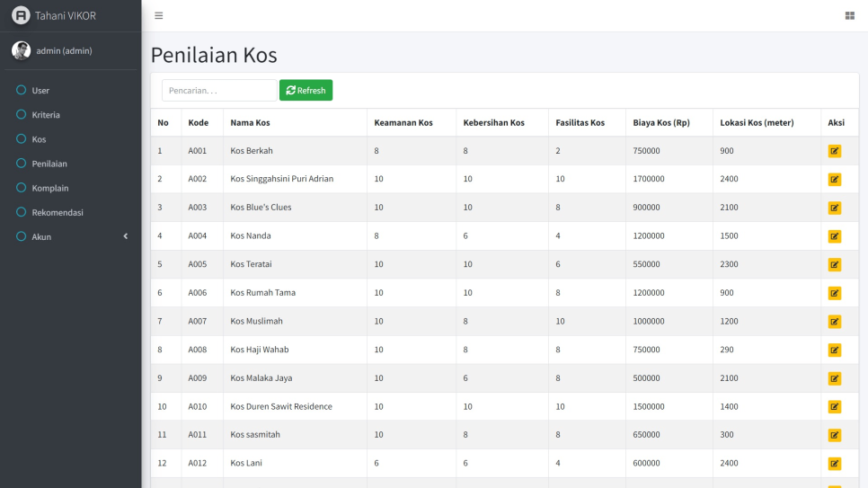
Task: Edit the Kos Duren Sawit Residence row
Action: point(834,407)
